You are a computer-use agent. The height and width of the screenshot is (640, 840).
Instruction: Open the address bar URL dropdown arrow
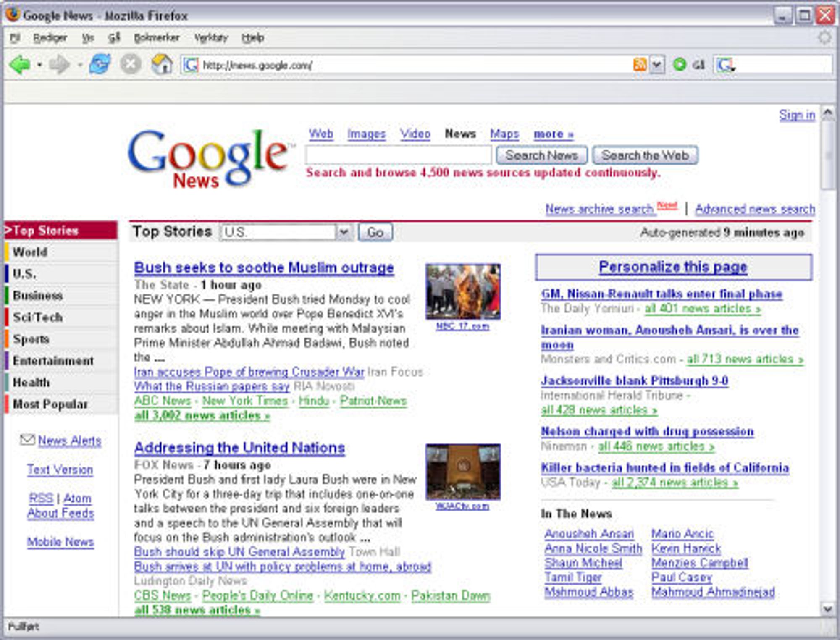(657, 65)
